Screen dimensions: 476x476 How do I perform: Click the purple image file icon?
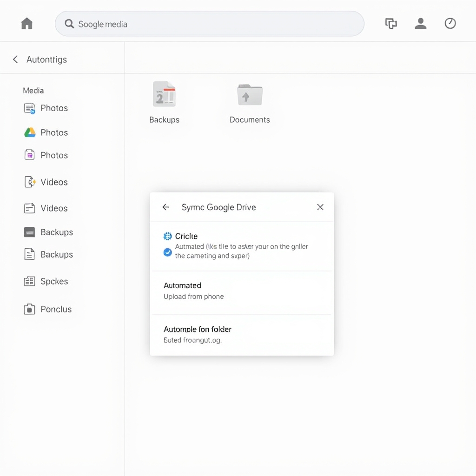click(x=29, y=155)
